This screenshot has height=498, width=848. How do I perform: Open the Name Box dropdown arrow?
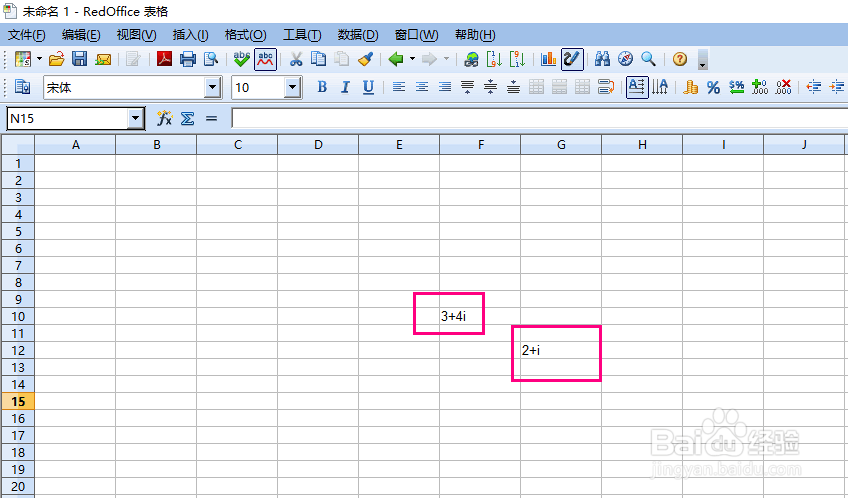point(135,118)
